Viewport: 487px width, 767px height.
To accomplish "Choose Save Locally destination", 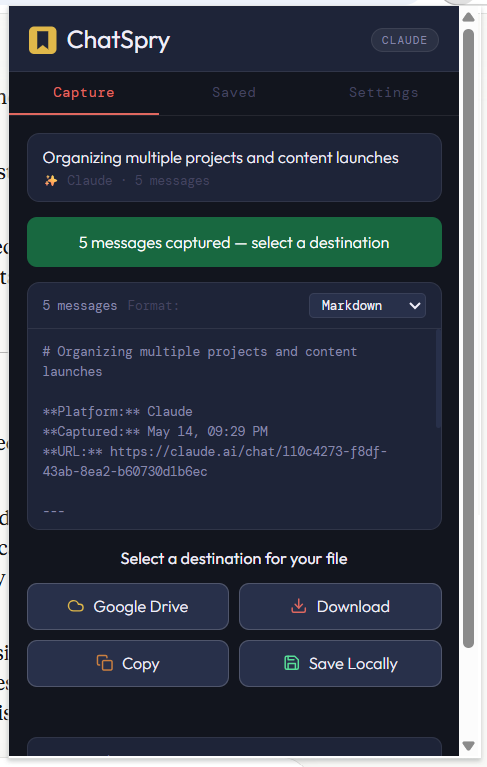I will coord(340,664).
